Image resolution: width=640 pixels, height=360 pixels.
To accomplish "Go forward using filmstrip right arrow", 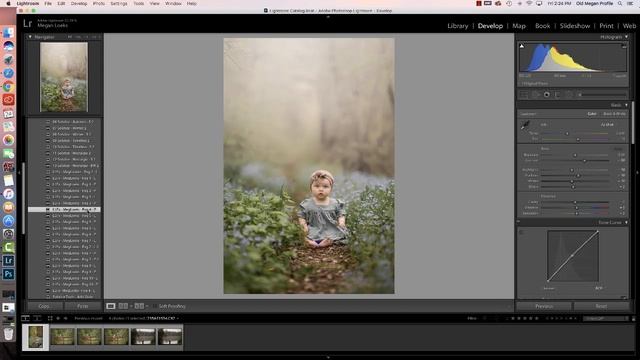I will coord(65,318).
